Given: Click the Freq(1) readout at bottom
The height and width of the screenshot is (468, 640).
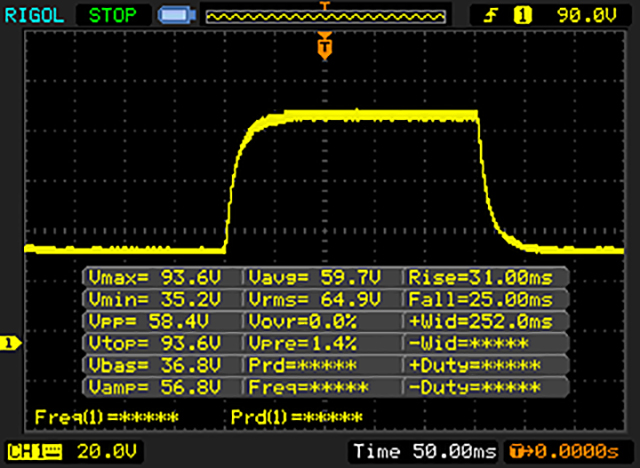Looking at the screenshot, I should click(x=107, y=417).
